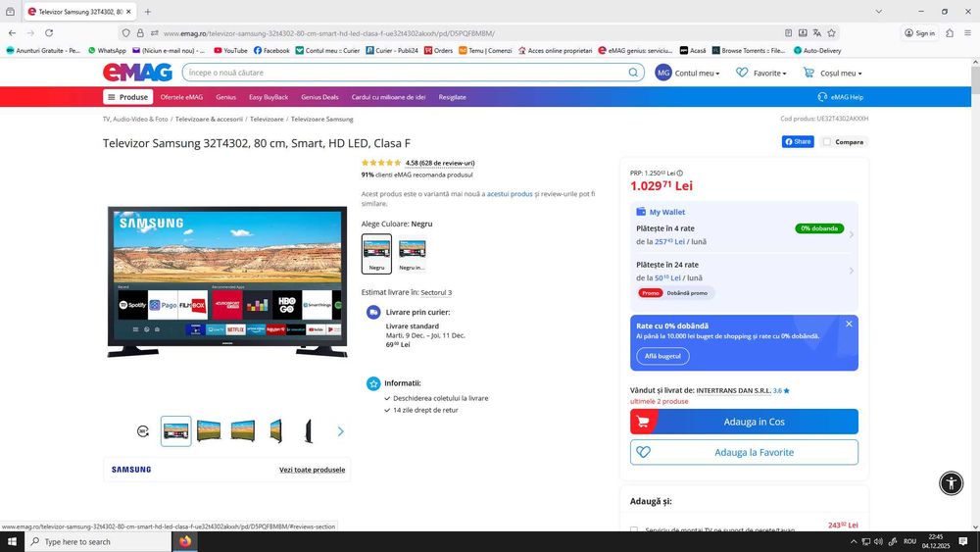Click the PRP info icon

coord(680,174)
